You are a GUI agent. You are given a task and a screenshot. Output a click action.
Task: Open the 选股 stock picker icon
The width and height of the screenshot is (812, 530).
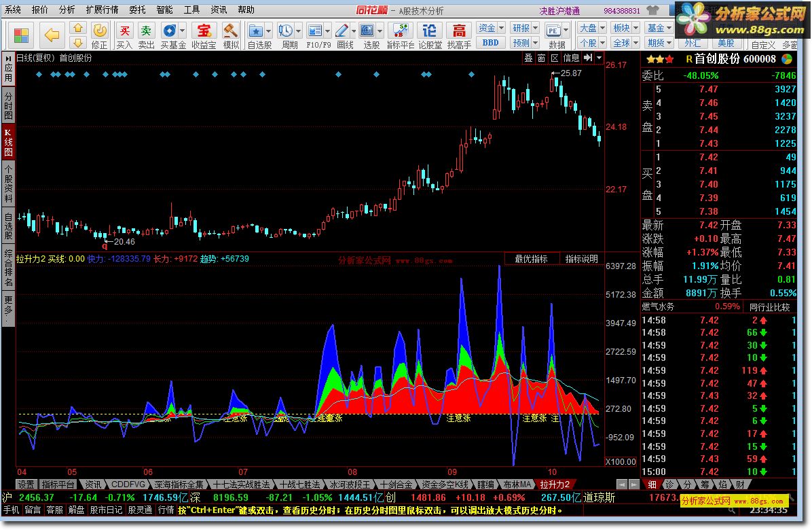point(367,31)
